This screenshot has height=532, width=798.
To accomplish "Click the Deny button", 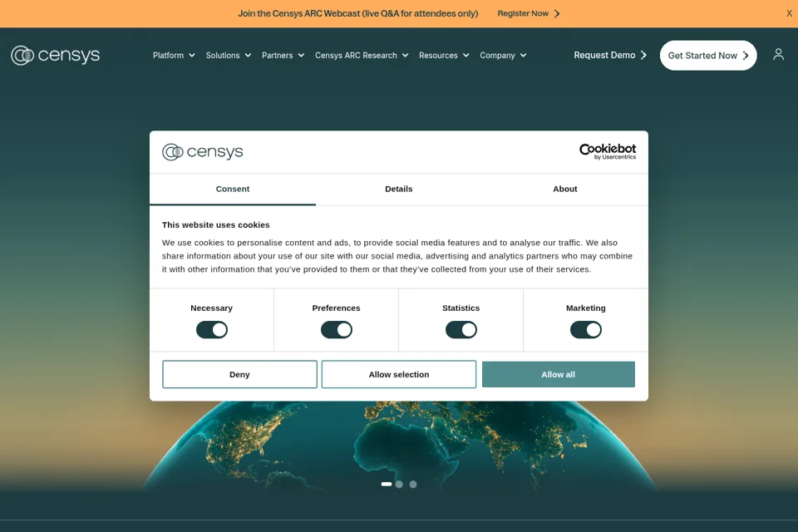I will tap(239, 374).
